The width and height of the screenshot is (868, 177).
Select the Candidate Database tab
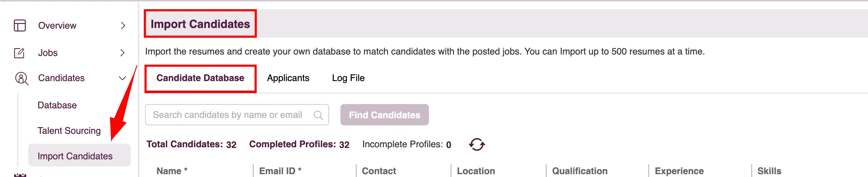tap(200, 78)
